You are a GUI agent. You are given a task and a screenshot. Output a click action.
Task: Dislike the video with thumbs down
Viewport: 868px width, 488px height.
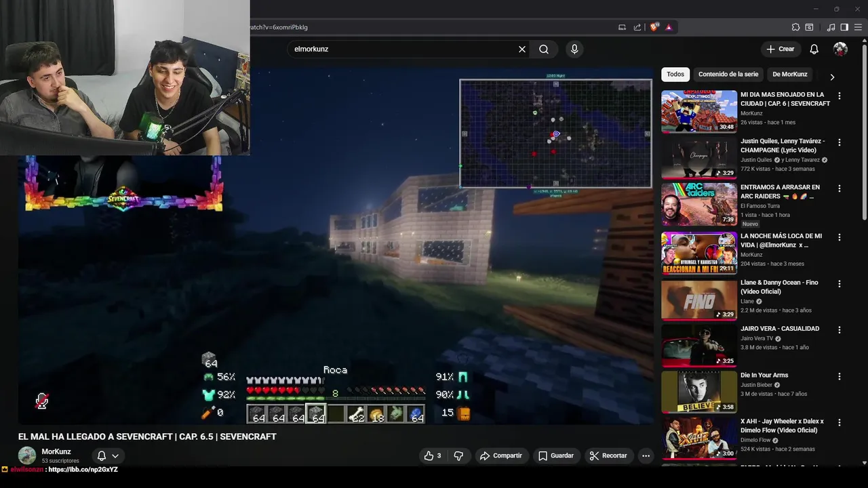click(458, 455)
